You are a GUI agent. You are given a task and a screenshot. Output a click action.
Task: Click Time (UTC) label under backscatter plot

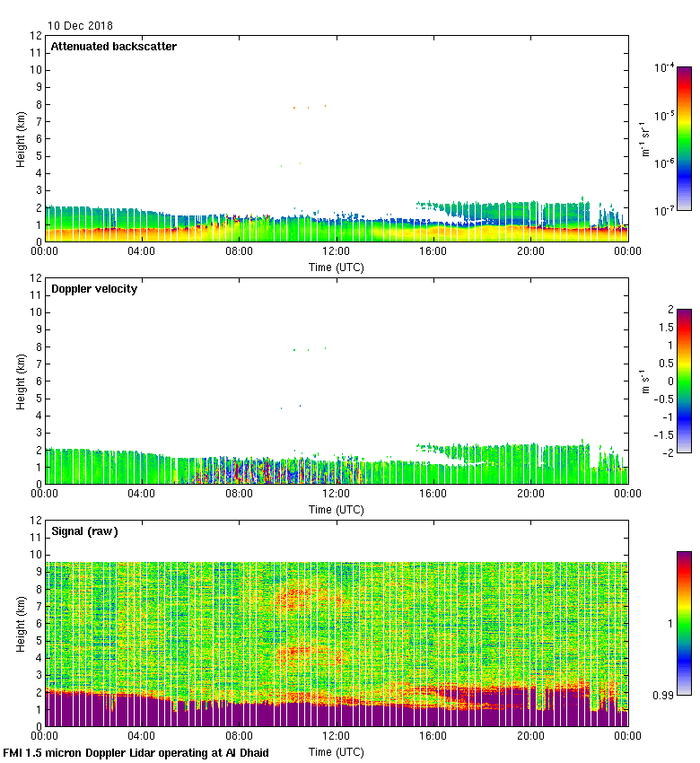337,267
